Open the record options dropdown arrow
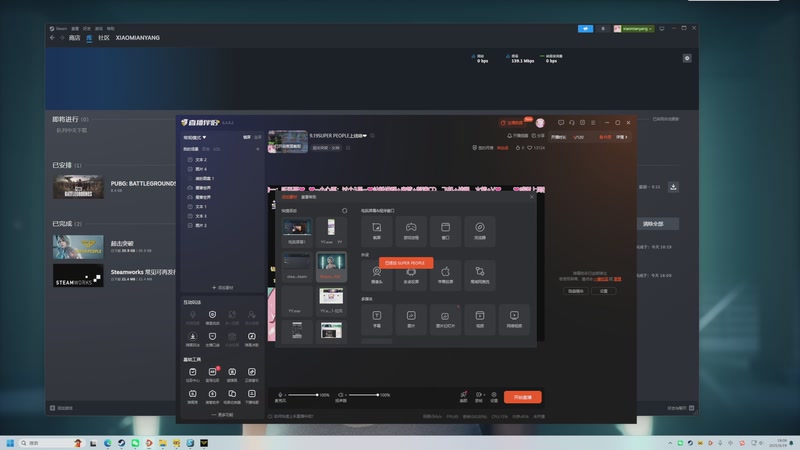This screenshot has height=450, width=800. [x=484, y=395]
